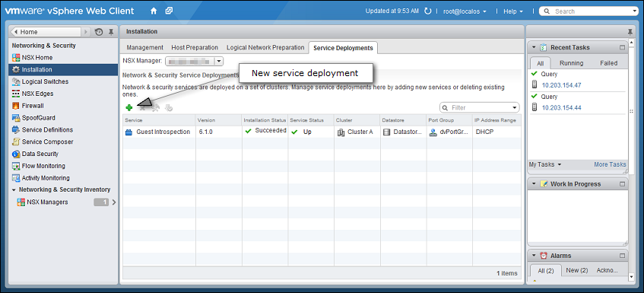644x293 pixels.
Task: Click the Flow Monitoring icon
Action: tap(16, 166)
